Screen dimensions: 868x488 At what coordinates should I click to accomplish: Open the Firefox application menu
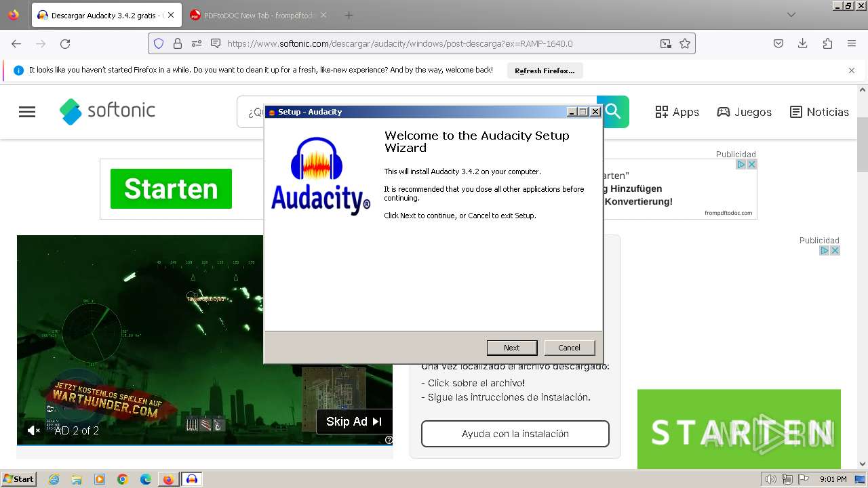click(x=852, y=43)
